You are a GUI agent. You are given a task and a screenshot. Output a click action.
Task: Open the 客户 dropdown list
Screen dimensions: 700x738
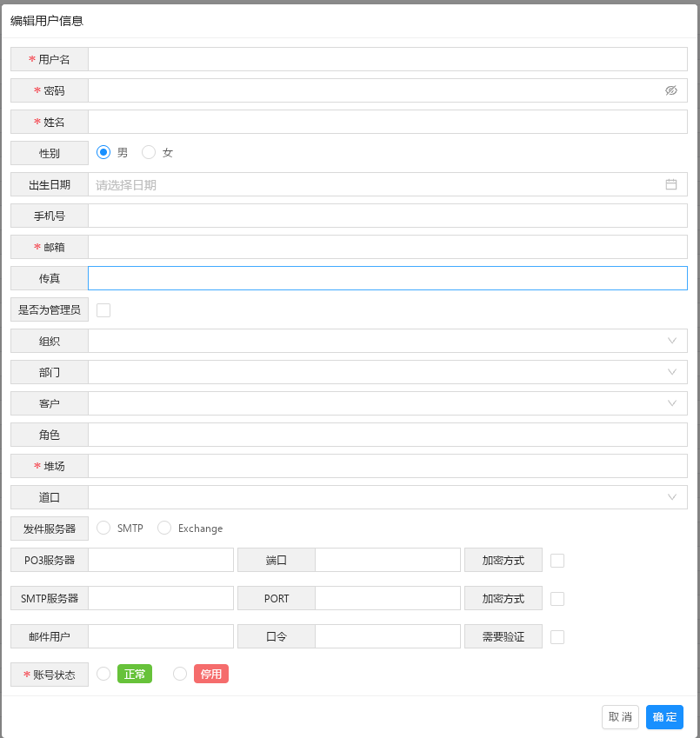click(671, 403)
